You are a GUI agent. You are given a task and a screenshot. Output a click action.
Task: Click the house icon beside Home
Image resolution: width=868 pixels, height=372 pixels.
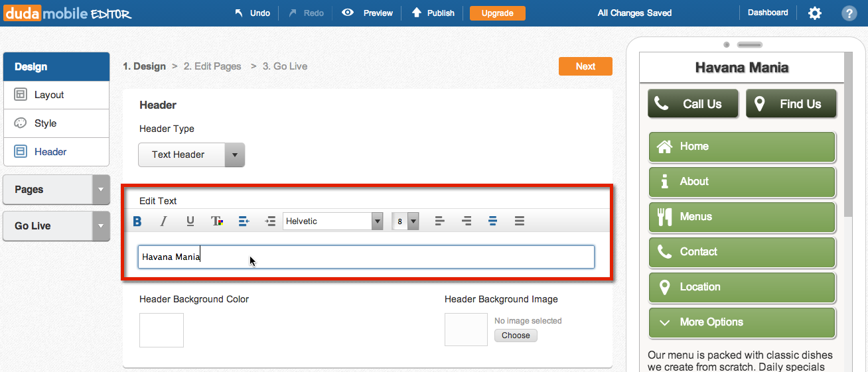pyautogui.click(x=664, y=147)
